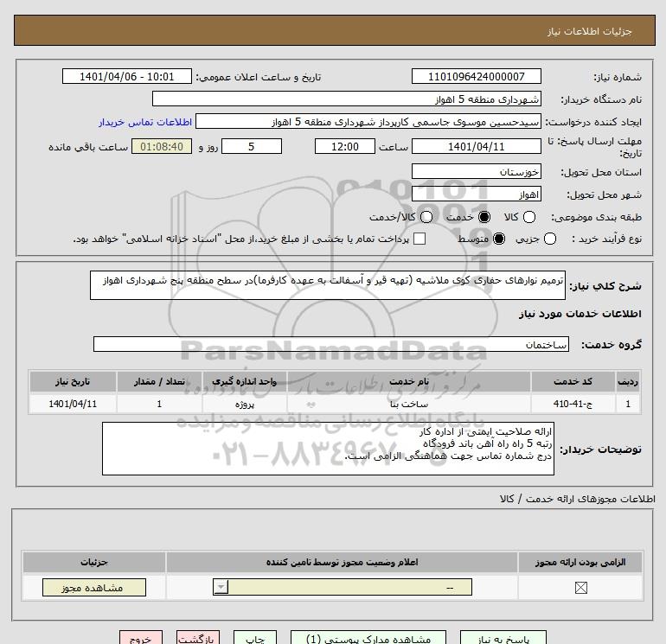Click the service group field ساختمان
Viewport: 666px width, 644px height.
pos(331,344)
